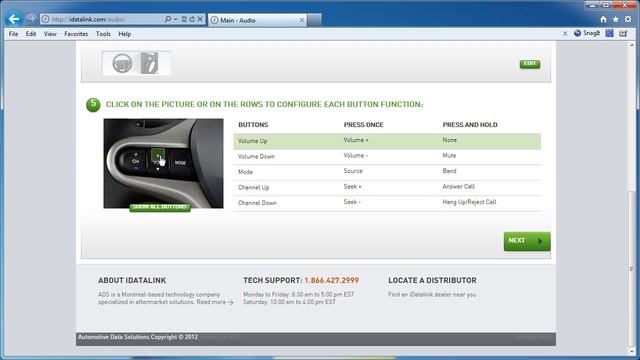Click the search magnifier in address bar
The width and height of the screenshot is (640, 360).
tap(167, 19)
